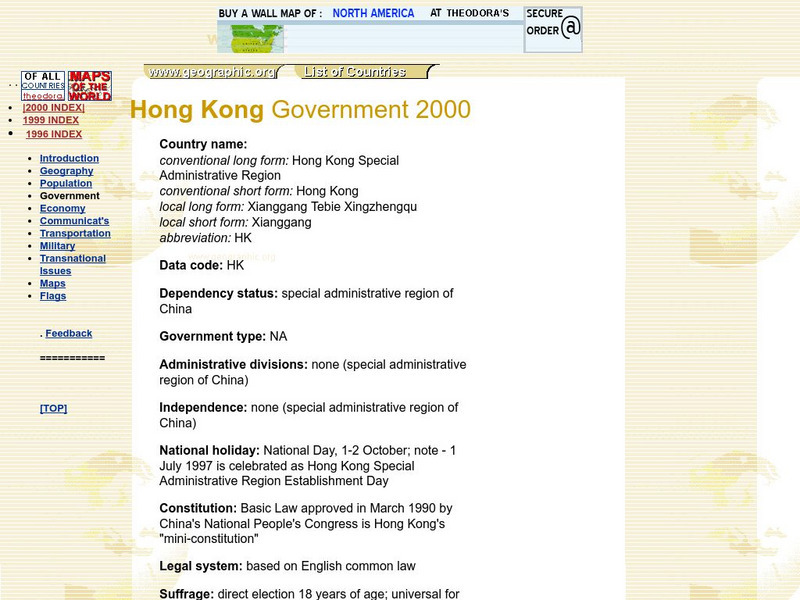Open the 1996 INDEX link
800x600 pixels.
click(54, 134)
